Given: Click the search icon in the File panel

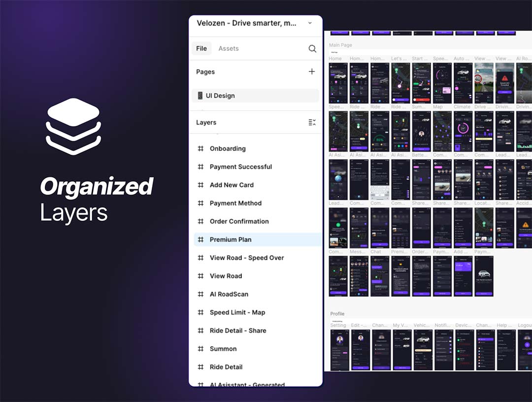Looking at the screenshot, I should point(312,49).
